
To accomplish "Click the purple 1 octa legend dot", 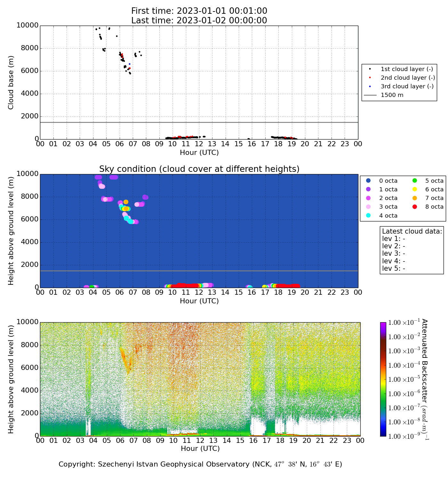I will (x=368, y=189).
